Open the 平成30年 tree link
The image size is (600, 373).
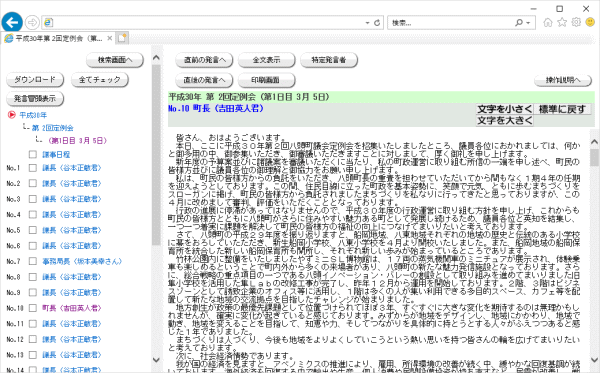click(33, 115)
